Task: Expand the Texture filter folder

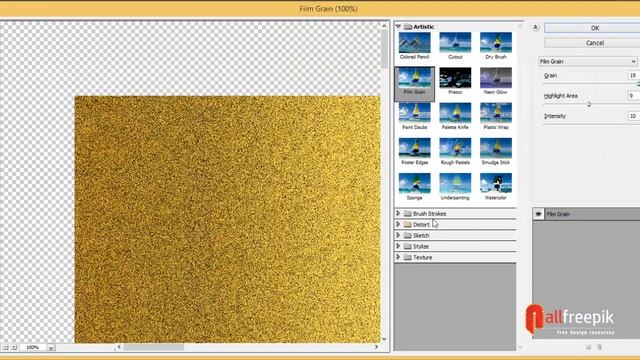Action: 398,257
